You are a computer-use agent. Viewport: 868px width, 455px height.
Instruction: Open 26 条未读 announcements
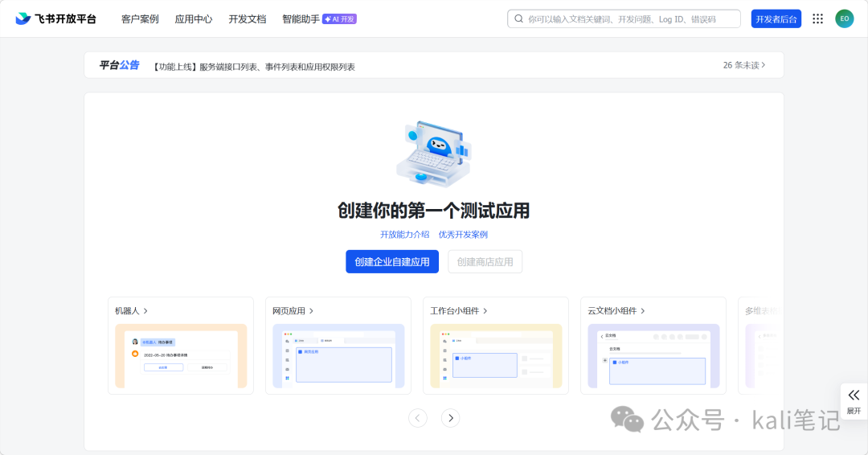(x=744, y=65)
